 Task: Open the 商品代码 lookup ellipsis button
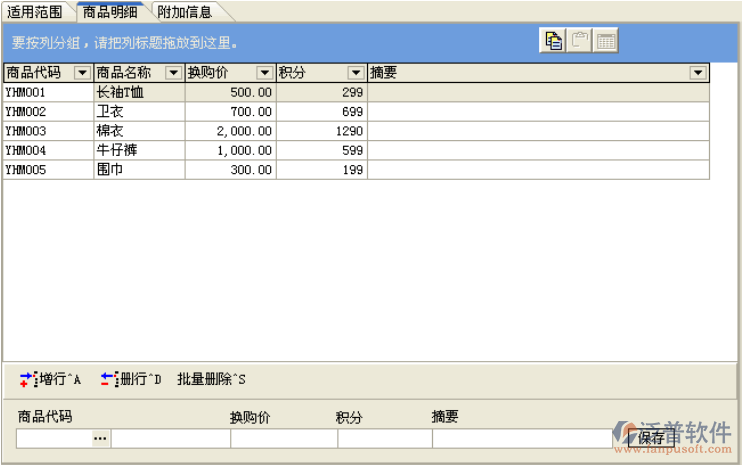pos(100,438)
